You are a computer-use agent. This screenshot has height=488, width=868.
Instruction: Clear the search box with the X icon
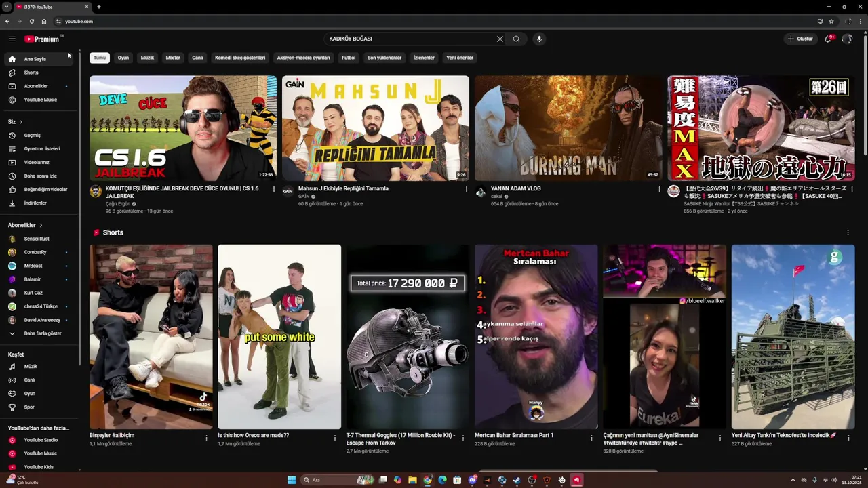click(500, 39)
